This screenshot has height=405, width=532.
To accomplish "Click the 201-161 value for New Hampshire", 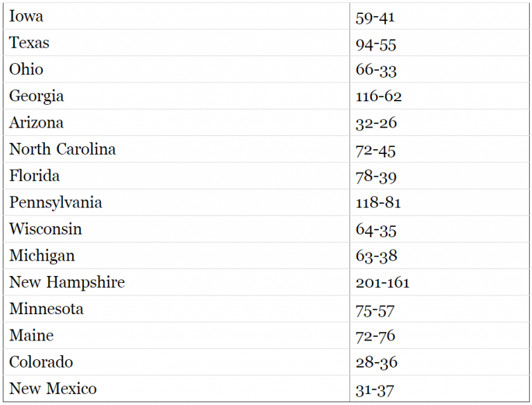I will point(382,283).
